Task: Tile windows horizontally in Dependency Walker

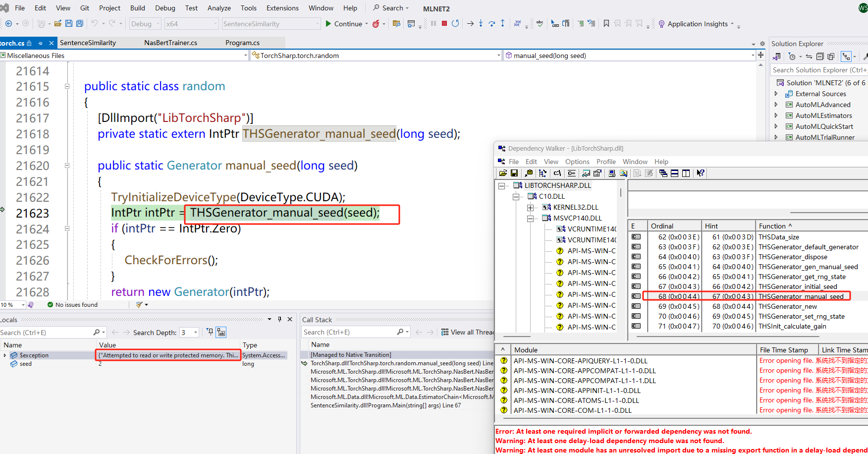Action: [674, 173]
